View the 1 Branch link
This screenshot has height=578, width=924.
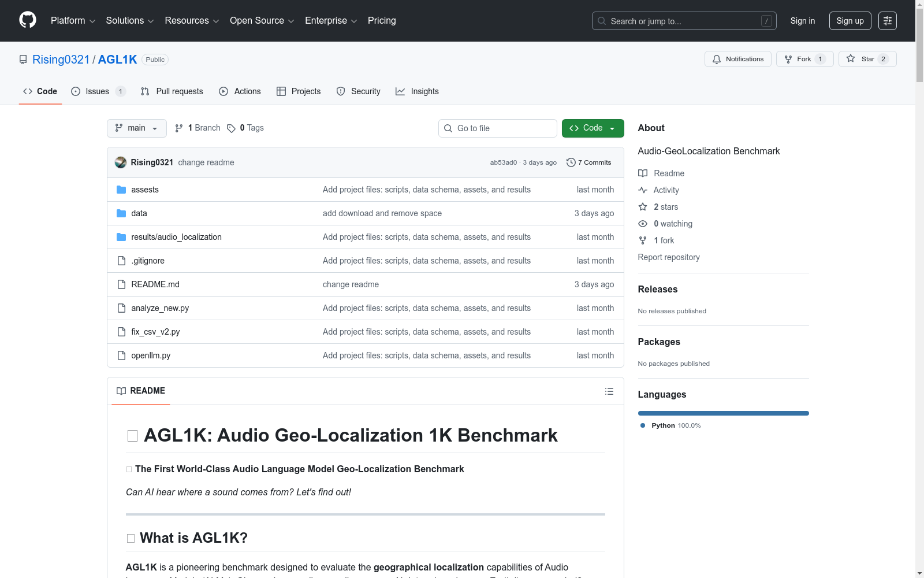[x=198, y=128]
